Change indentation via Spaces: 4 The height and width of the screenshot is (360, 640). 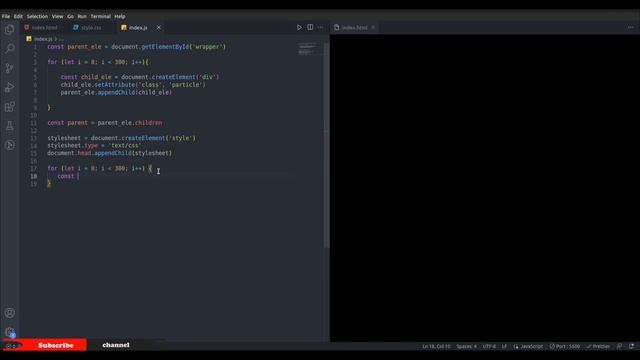coord(466,346)
